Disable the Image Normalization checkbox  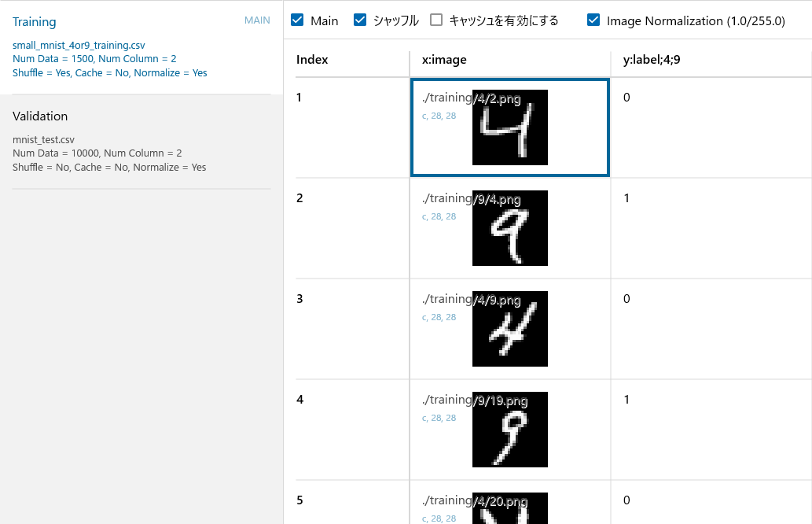click(593, 20)
